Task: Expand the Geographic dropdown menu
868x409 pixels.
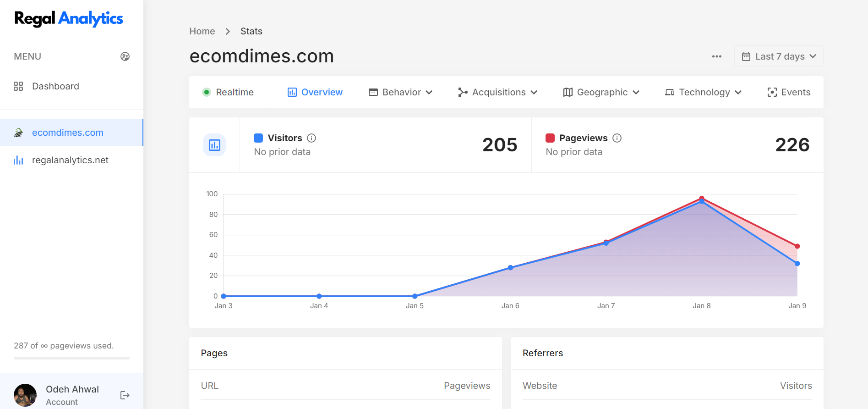Action: pyautogui.click(x=601, y=92)
